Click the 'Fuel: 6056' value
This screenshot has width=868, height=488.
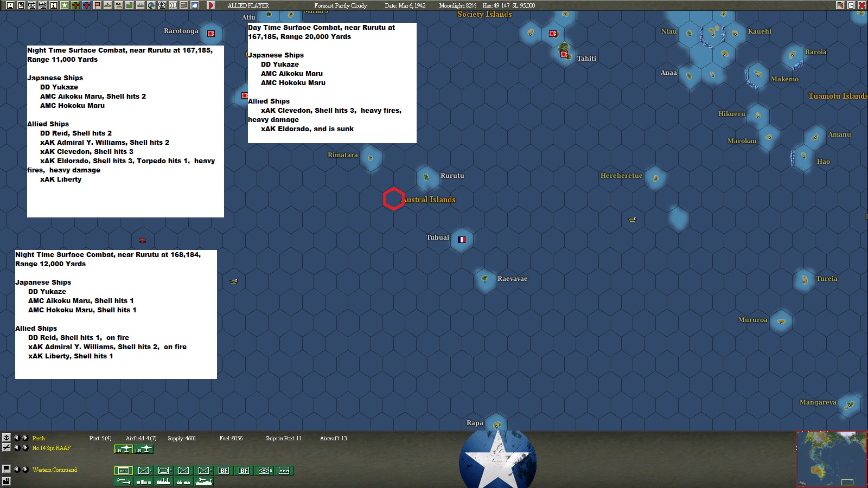pos(231,438)
